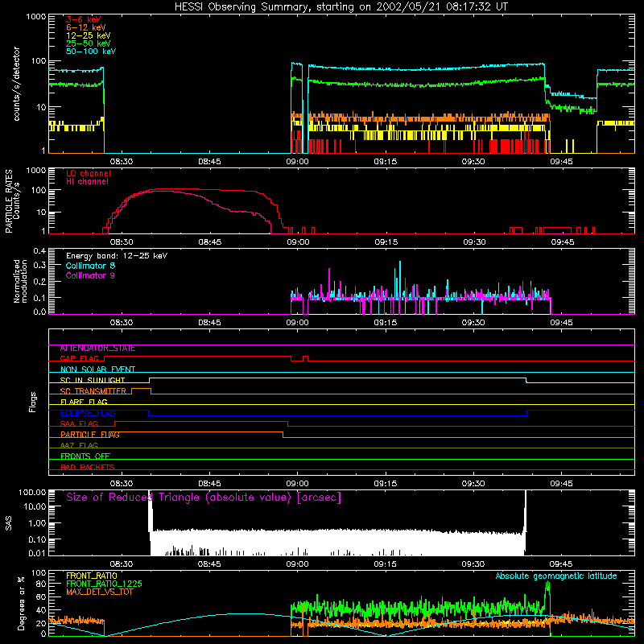Click the Normalized modulation axis label
644x644 pixels.
click(21, 281)
